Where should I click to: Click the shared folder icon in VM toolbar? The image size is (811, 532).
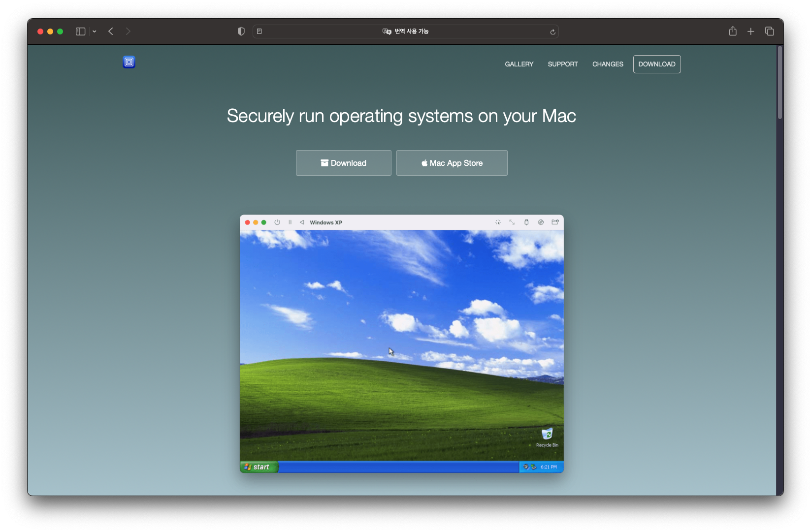coord(555,222)
